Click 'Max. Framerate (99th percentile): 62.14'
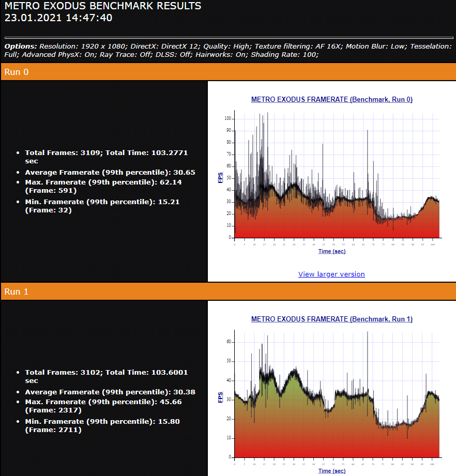 [x=103, y=186]
